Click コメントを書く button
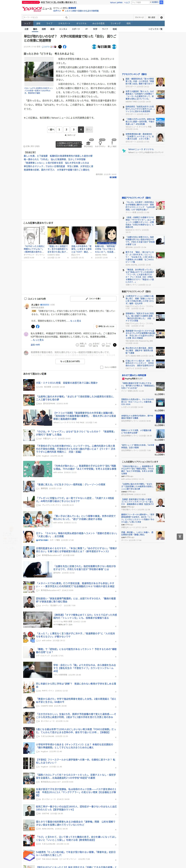This screenshot has width=186, height=868. 93,299
